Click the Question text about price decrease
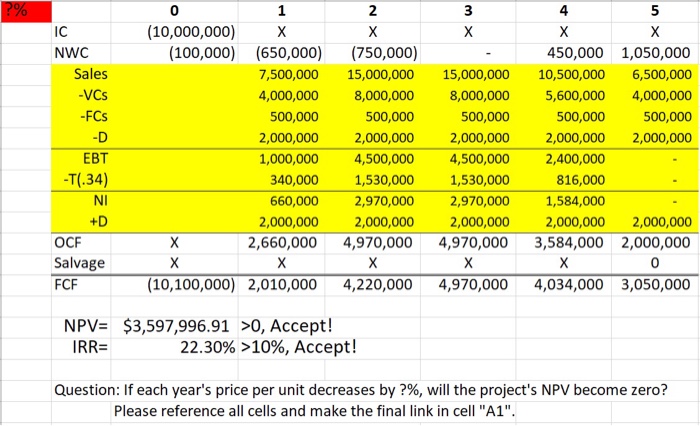The height and width of the screenshot is (426, 700). coord(361,390)
